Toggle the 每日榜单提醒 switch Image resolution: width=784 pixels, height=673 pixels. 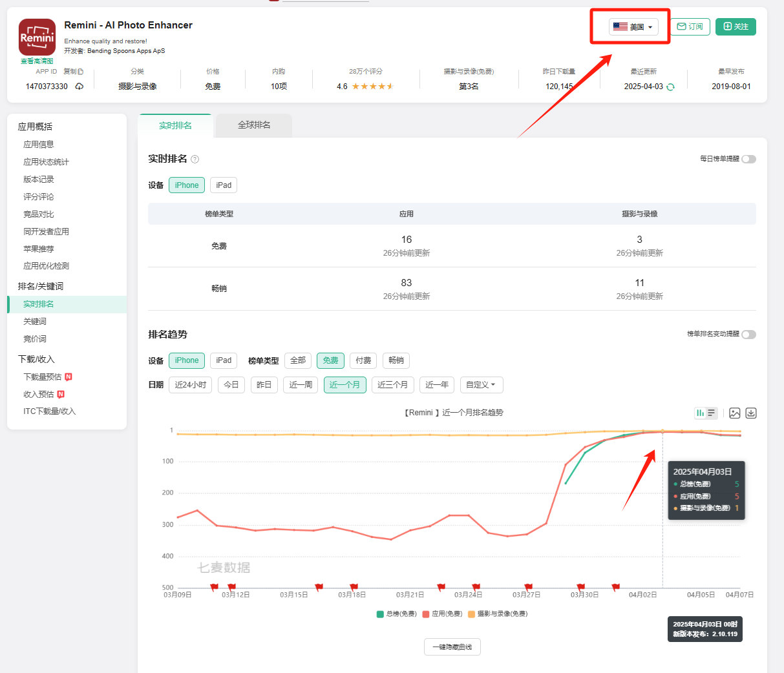click(748, 159)
